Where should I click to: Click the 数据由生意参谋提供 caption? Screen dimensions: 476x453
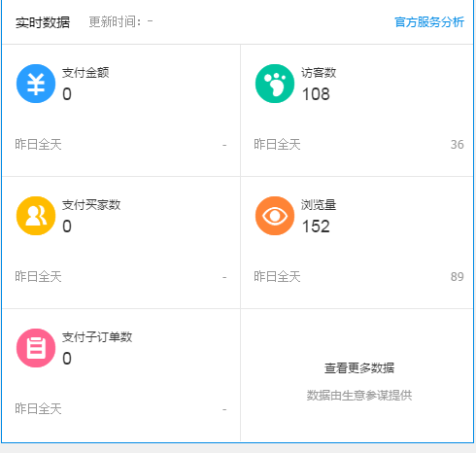coord(359,396)
